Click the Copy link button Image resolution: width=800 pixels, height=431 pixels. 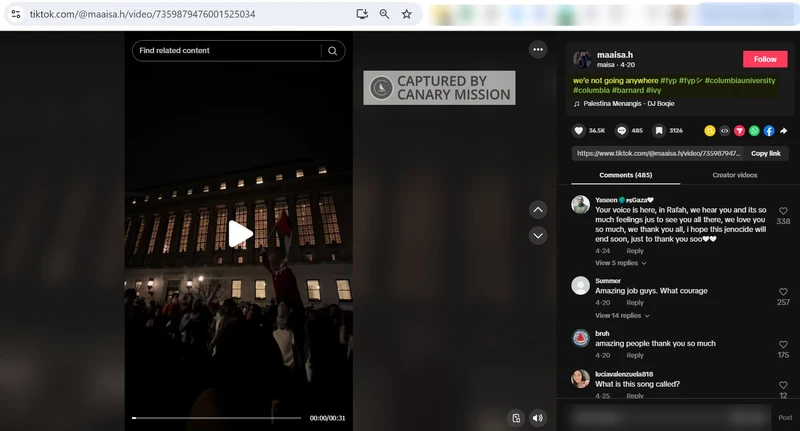pyautogui.click(x=765, y=153)
